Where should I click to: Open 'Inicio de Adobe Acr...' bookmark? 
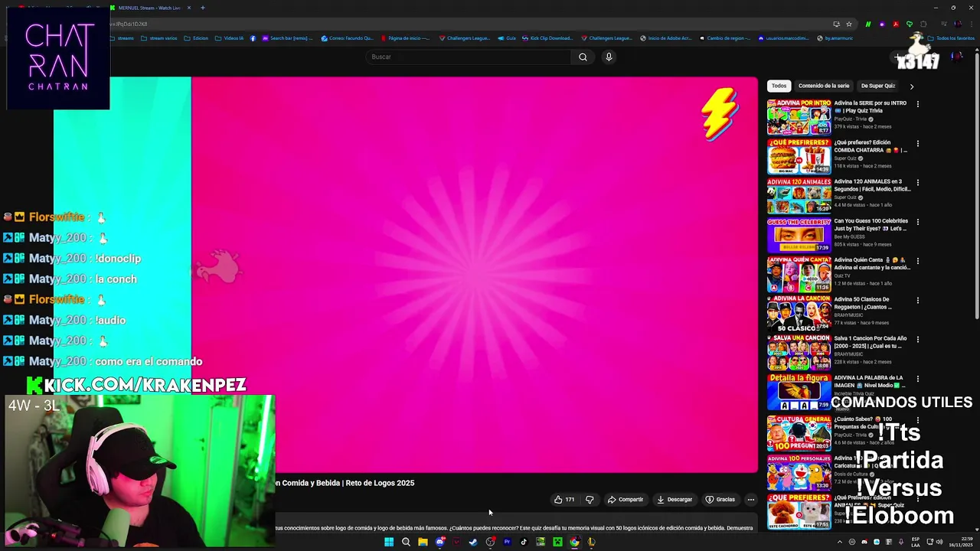[x=665, y=38]
